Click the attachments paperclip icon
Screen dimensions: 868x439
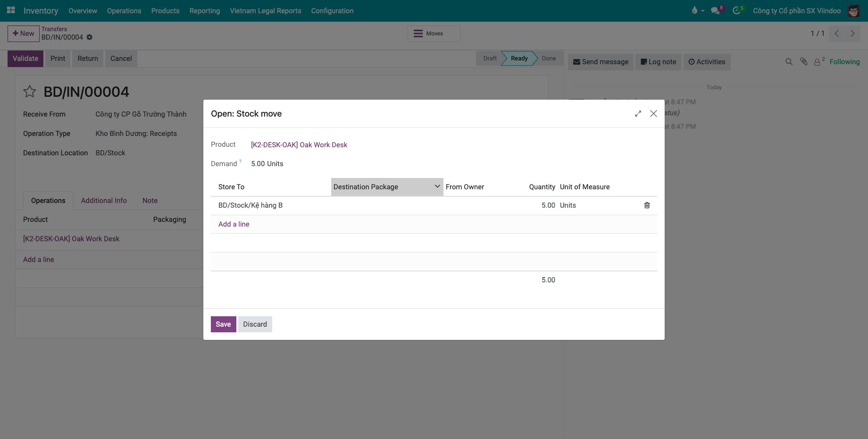coord(804,62)
